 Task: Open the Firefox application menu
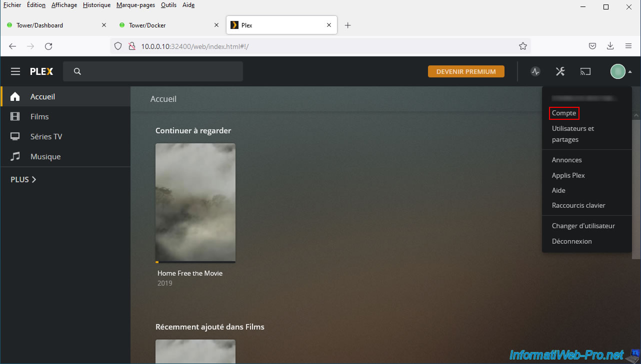pos(628,46)
